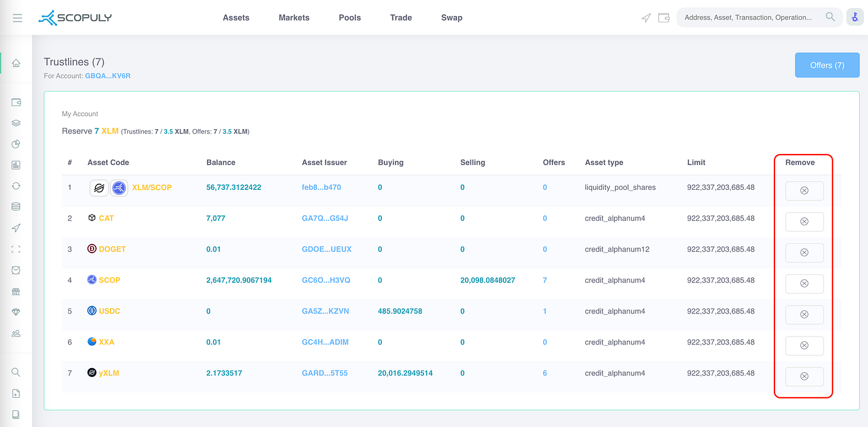The width and height of the screenshot is (868, 427).
Task: Click USDC offers count 1
Action: pyautogui.click(x=545, y=312)
